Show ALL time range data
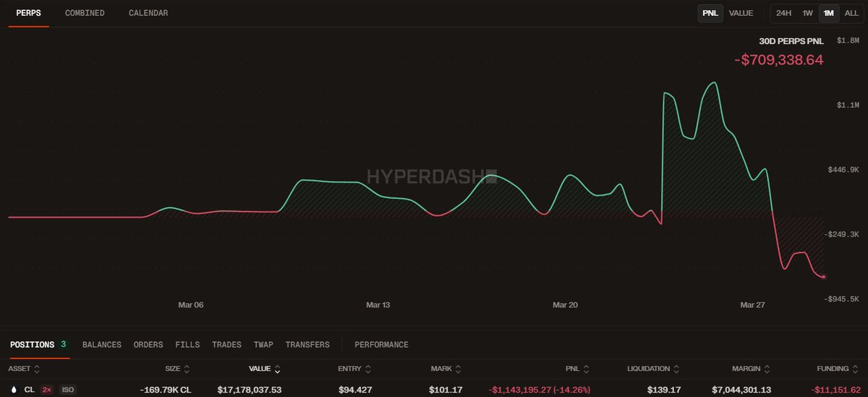Viewport: 868px width, 397px height. click(851, 13)
